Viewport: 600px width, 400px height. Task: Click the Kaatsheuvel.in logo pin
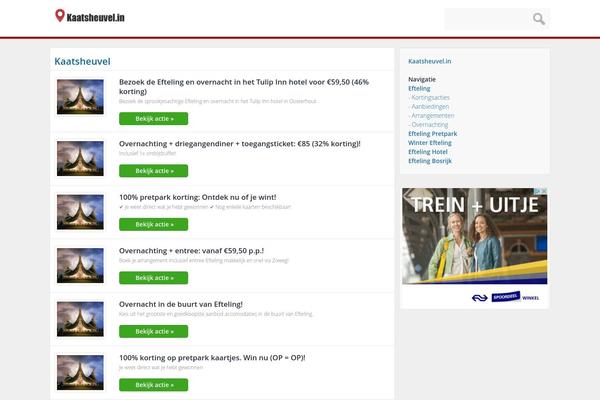tap(59, 16)
